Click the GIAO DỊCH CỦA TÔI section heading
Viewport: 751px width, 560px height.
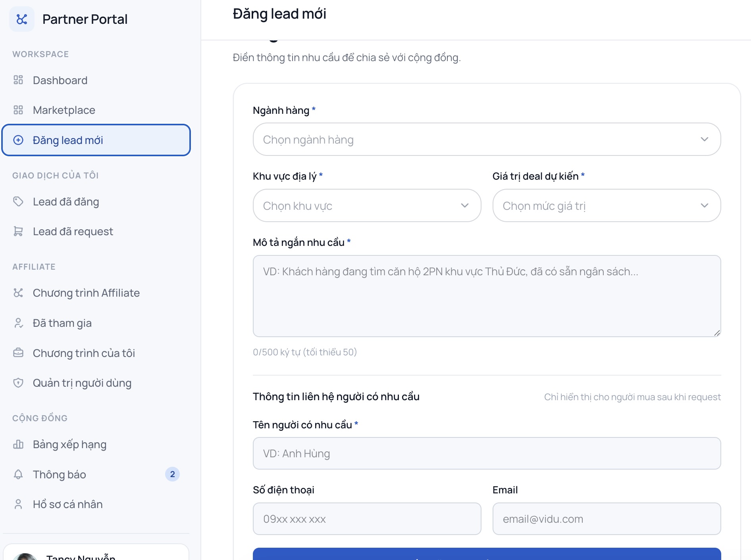56,175
